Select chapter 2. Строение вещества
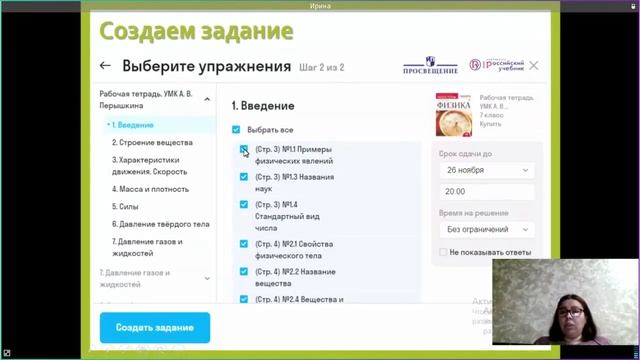Image resolution: width=640 pixels, height=360 pixels. (152, 142)
